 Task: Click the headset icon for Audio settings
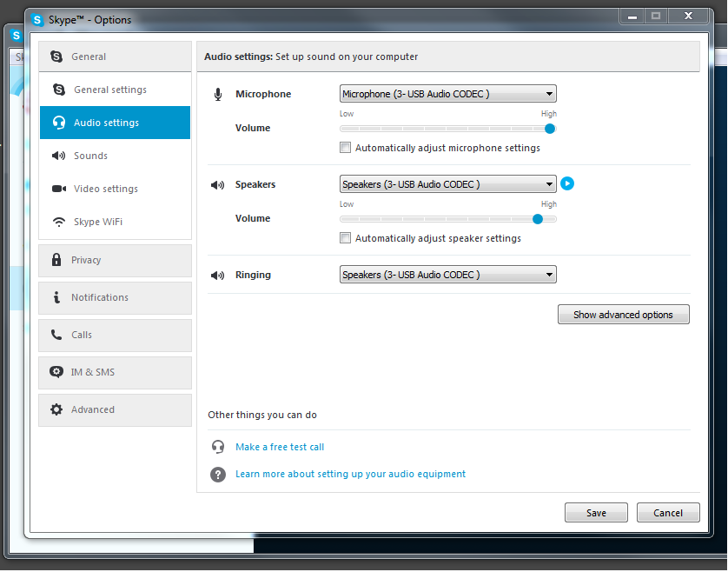click(59, 123)
